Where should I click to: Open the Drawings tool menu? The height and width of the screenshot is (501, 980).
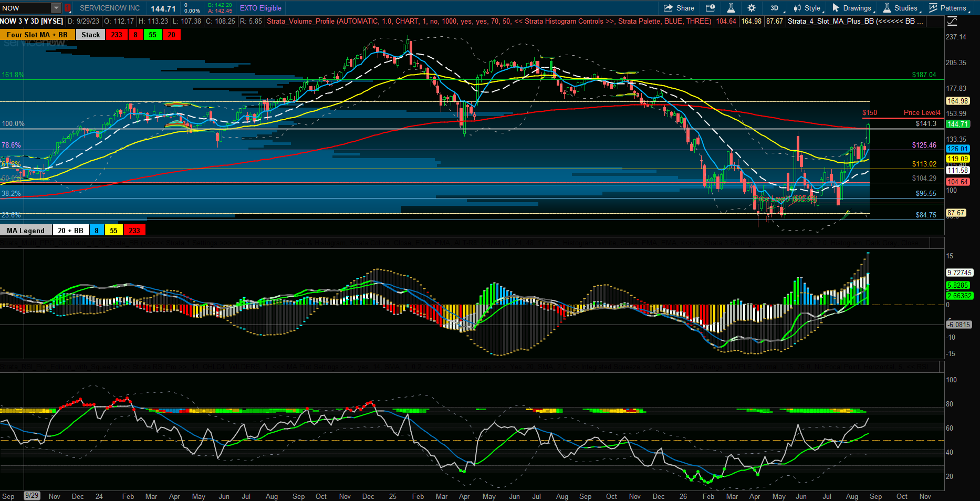point(853,8)
